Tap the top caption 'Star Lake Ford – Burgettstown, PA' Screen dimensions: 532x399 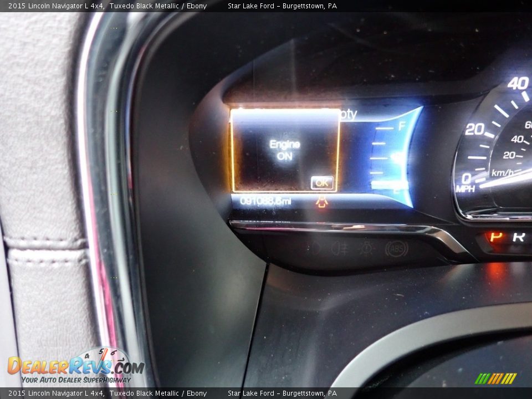pos(282,6)
